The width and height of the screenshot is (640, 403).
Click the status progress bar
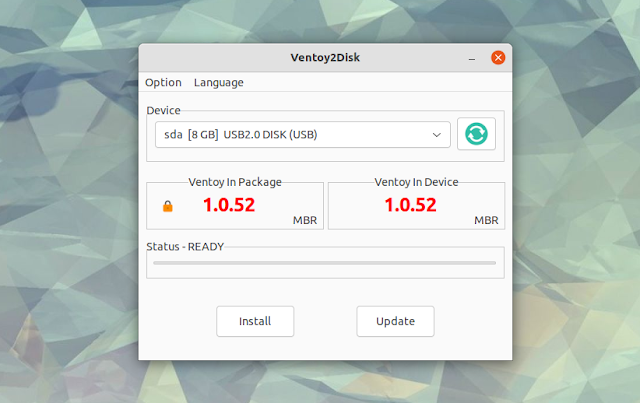[324, 263]
